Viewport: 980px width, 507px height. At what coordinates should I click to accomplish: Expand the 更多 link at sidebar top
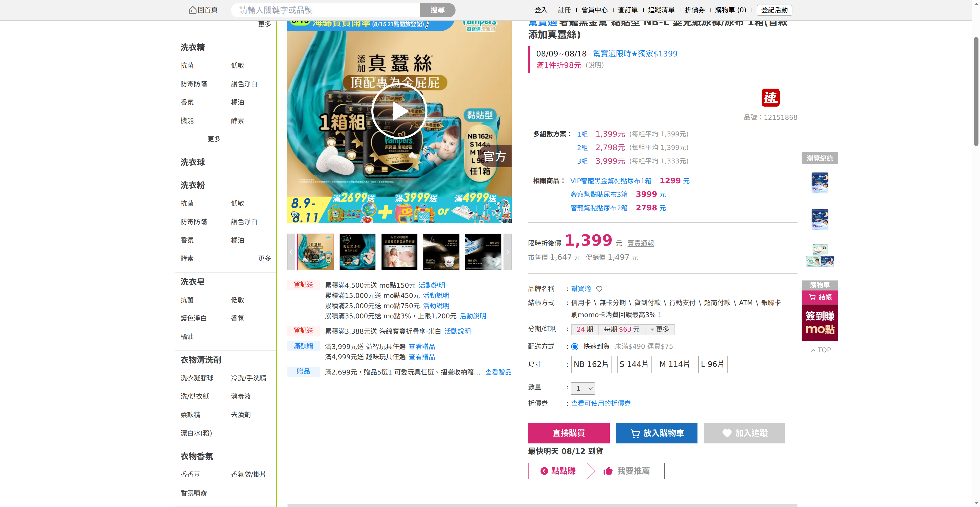(x=264, y=24)
